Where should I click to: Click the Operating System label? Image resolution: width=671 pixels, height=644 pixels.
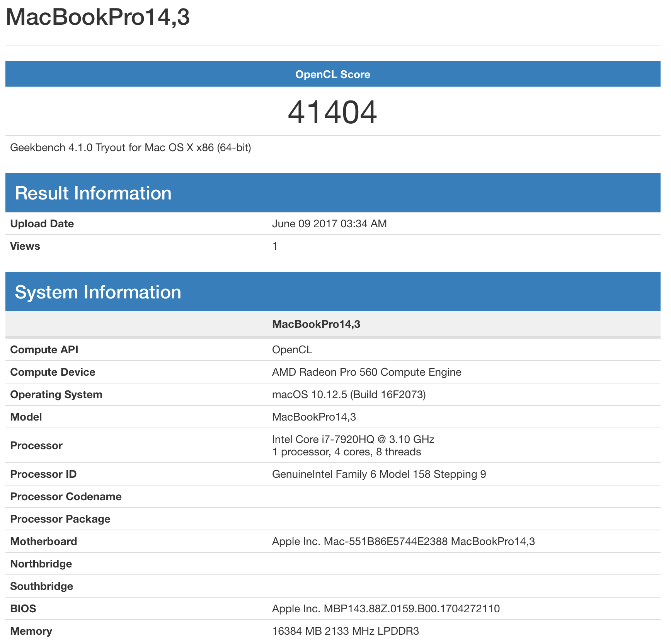56,395
